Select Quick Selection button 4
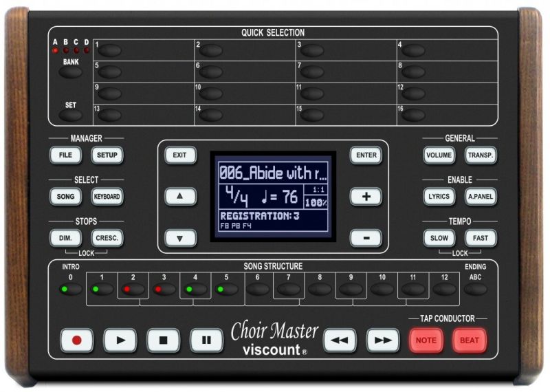This screenshot has width=550, height=392. [x=413, y=50]
